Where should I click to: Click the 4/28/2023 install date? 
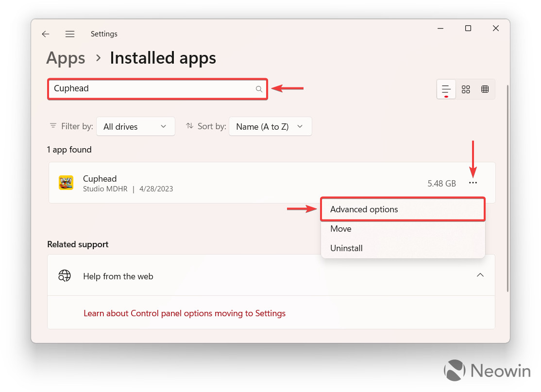tap(156, 189)
